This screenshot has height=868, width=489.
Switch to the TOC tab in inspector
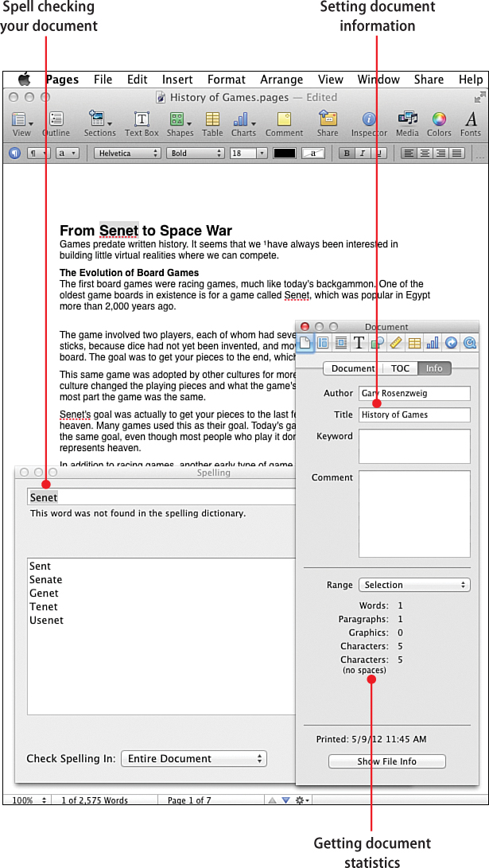[400, 368]
